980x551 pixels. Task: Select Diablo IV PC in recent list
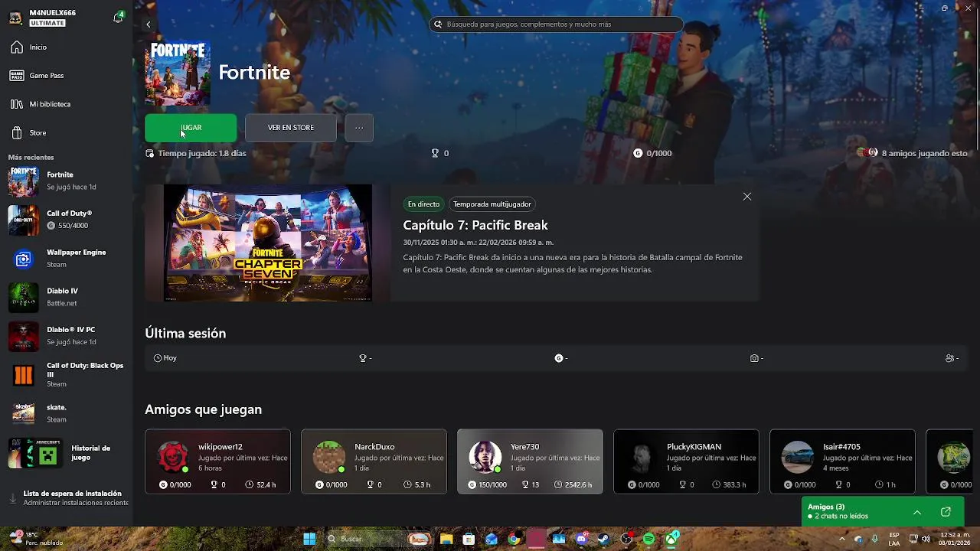click(x=66, y=336)
